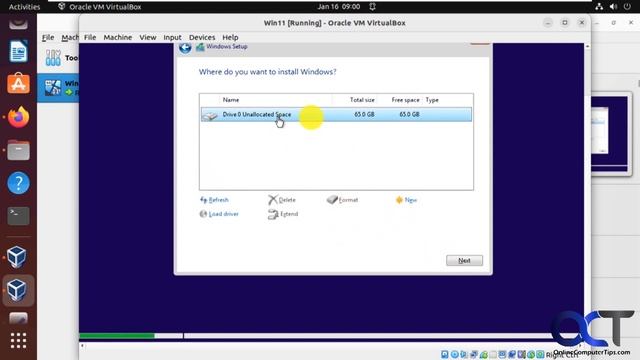This screenshot has width=640, height=360.
Task: Open the View menu
Action: tap(148, 37)
